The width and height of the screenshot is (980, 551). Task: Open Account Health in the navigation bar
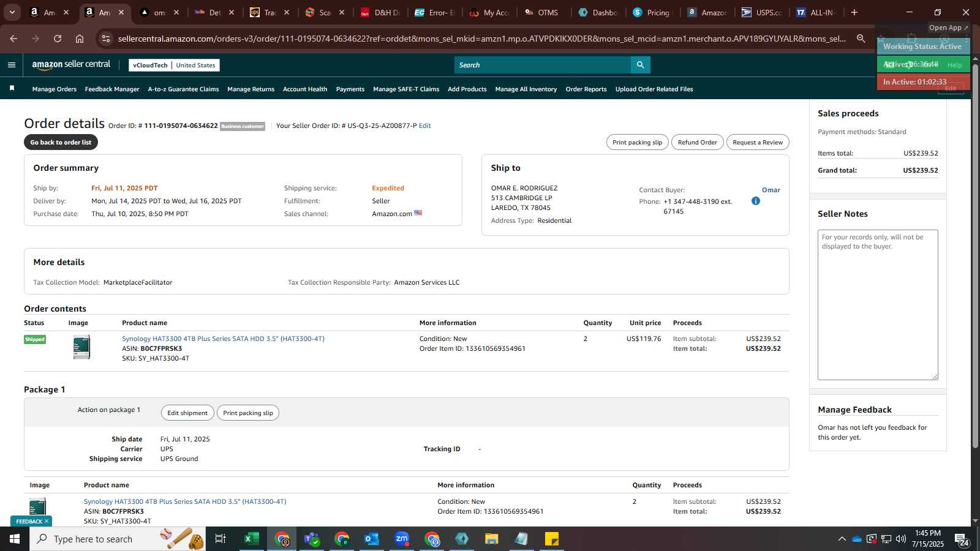305,89
